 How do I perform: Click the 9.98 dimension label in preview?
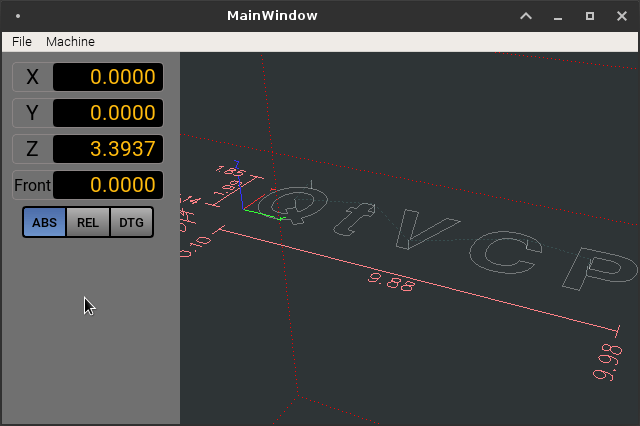point(607,362)
